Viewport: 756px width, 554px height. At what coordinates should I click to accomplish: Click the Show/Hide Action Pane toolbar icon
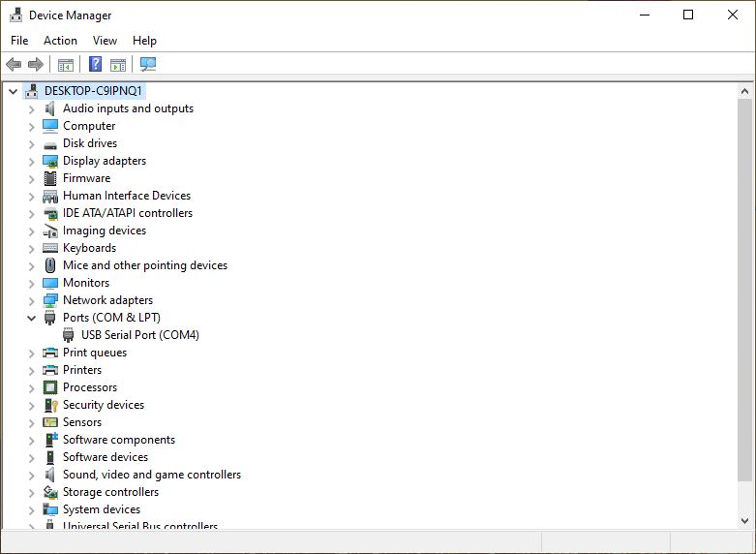[118, 65]
